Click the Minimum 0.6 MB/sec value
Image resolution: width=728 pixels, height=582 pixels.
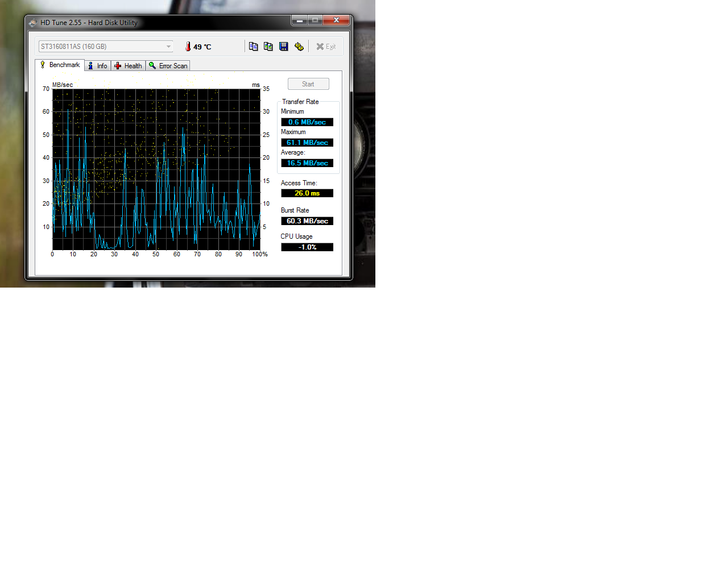(307, 122)
